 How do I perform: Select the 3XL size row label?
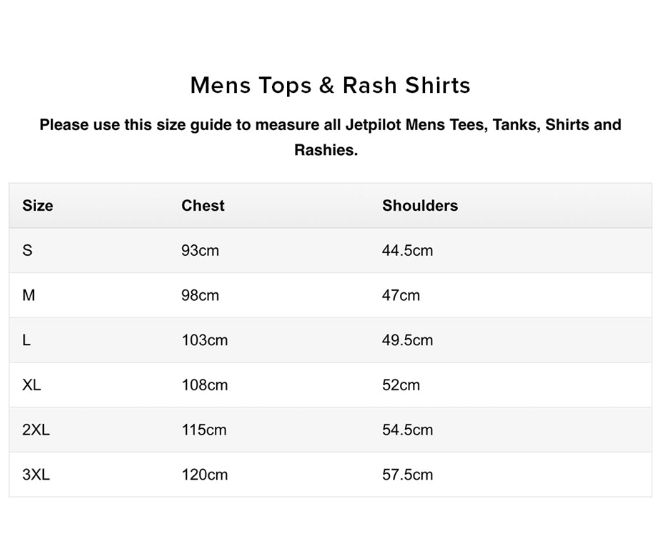[x=35, y=475]
